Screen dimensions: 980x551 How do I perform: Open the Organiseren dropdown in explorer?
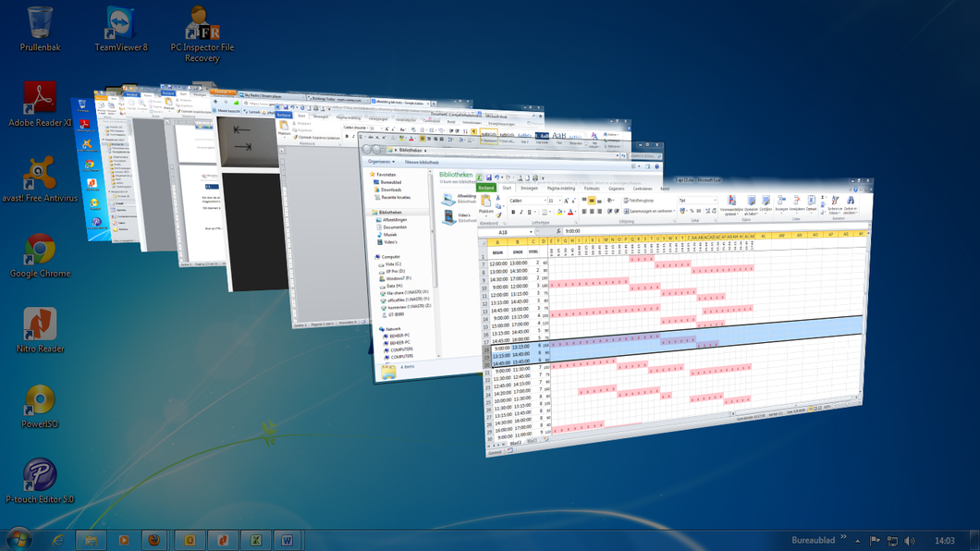[381, 162]
